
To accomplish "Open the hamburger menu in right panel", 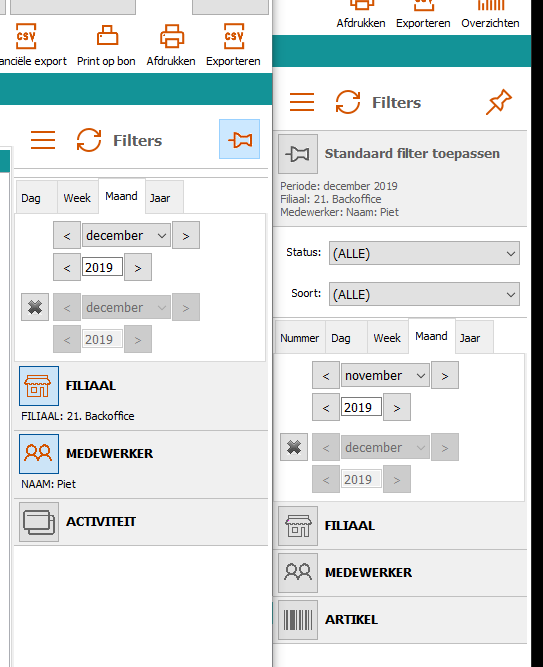I will (x=302, y=102).
